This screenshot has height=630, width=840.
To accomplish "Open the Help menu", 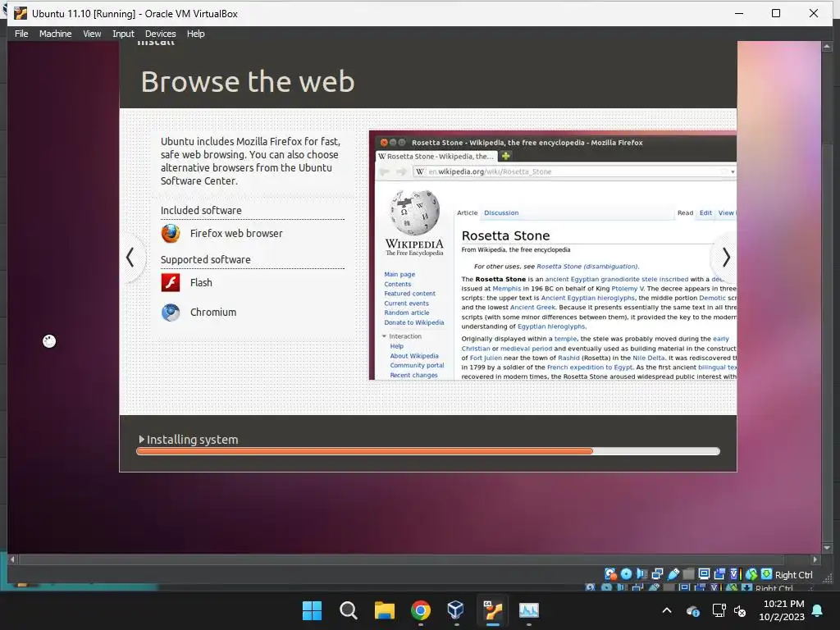I will point(195,34).
